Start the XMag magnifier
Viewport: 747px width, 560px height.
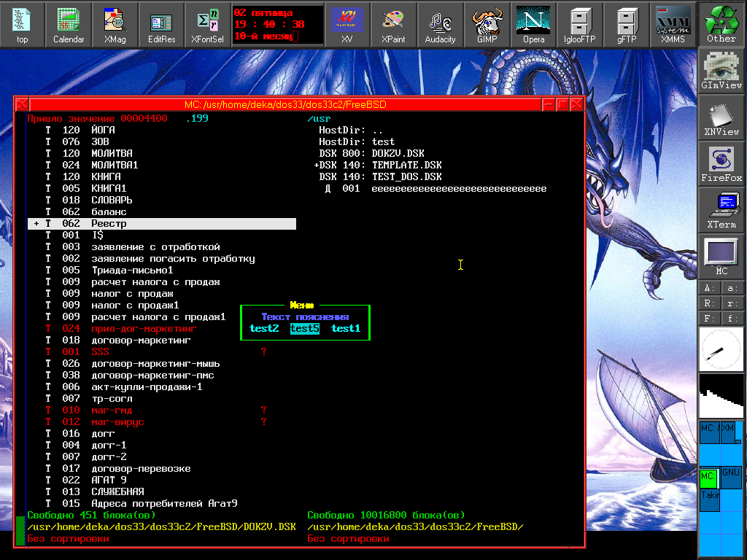pyautogui.click(x=115, y=24)
